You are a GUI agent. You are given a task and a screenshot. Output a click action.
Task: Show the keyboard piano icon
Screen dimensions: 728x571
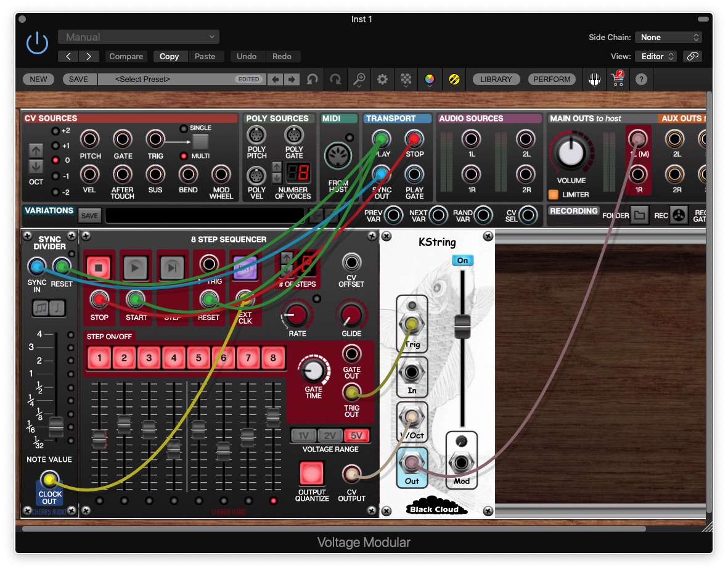tap(594, 80)
